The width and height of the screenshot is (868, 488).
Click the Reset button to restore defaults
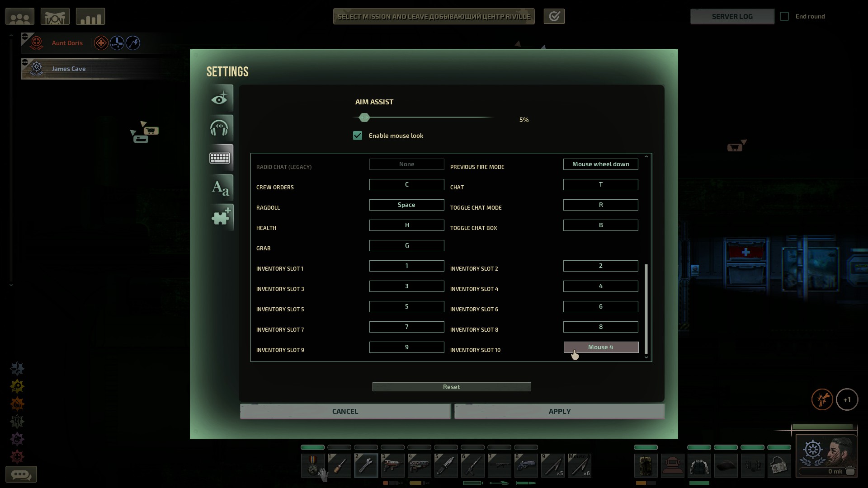(x=451, y=386)
